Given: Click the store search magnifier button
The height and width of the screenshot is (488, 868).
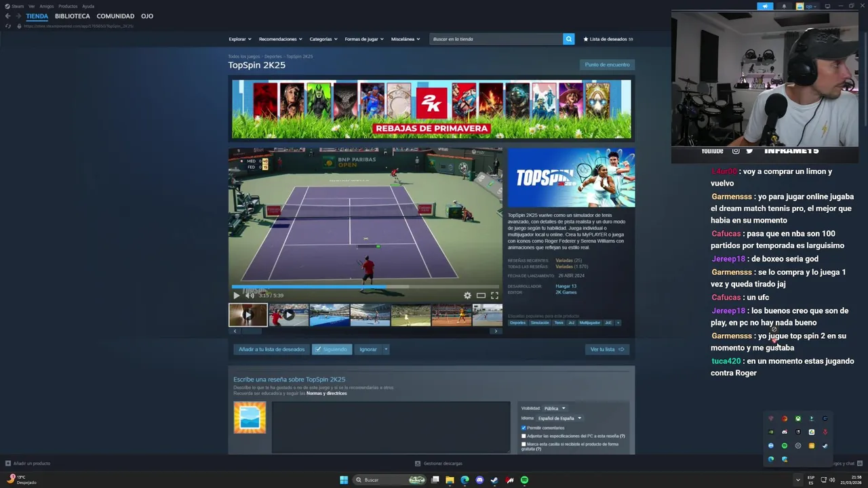Looking at the screenshot, I should [568, 39].
